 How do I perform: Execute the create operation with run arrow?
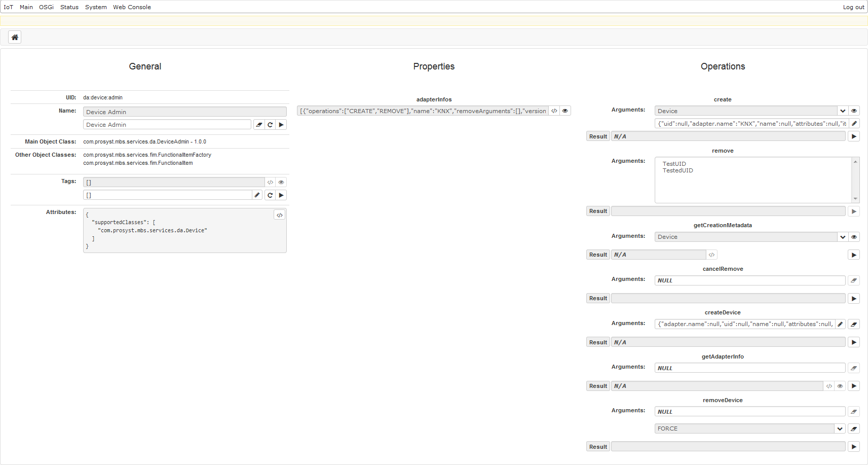854,136
